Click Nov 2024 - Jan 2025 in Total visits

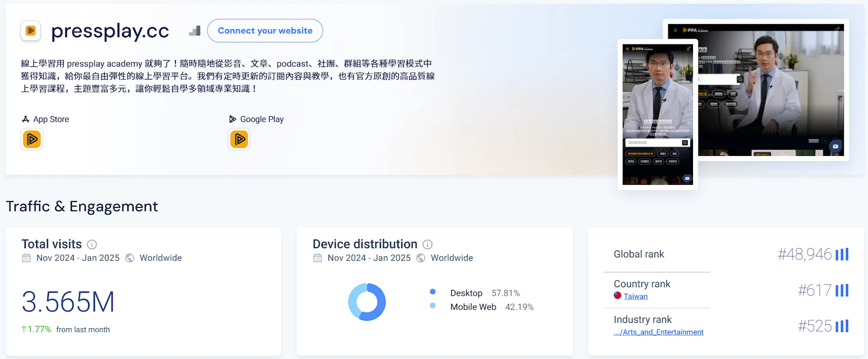coord(78,258)
